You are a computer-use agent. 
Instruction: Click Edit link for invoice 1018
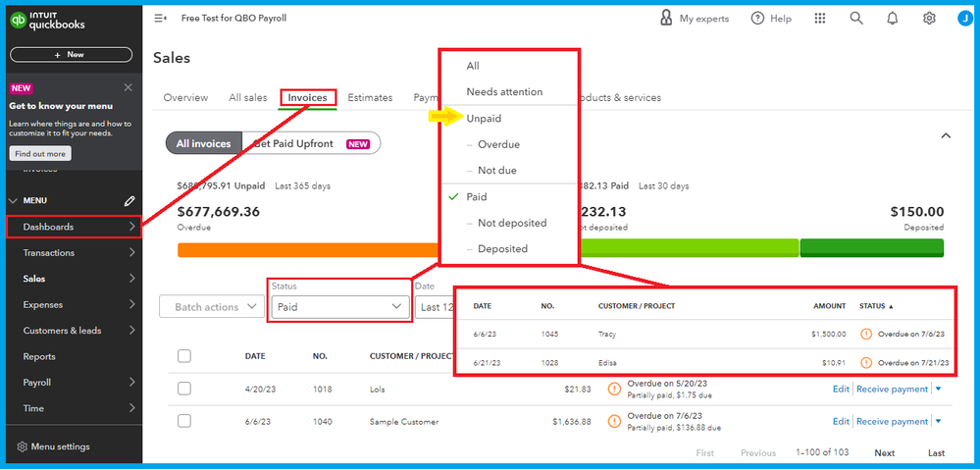click(841, 389)
